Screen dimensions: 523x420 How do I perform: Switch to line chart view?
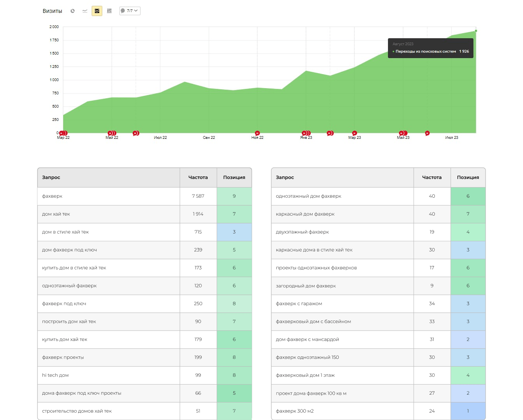(85, 11)
